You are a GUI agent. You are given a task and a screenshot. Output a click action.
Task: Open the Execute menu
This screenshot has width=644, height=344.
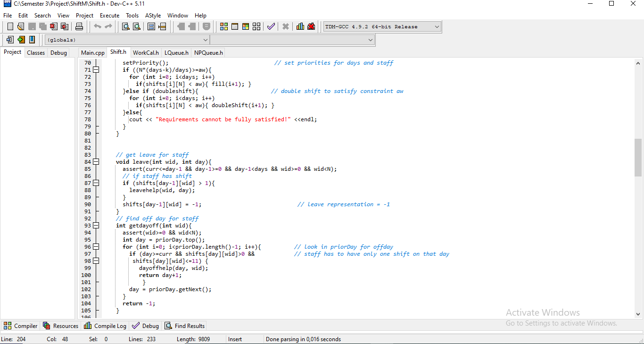(109, 16)
